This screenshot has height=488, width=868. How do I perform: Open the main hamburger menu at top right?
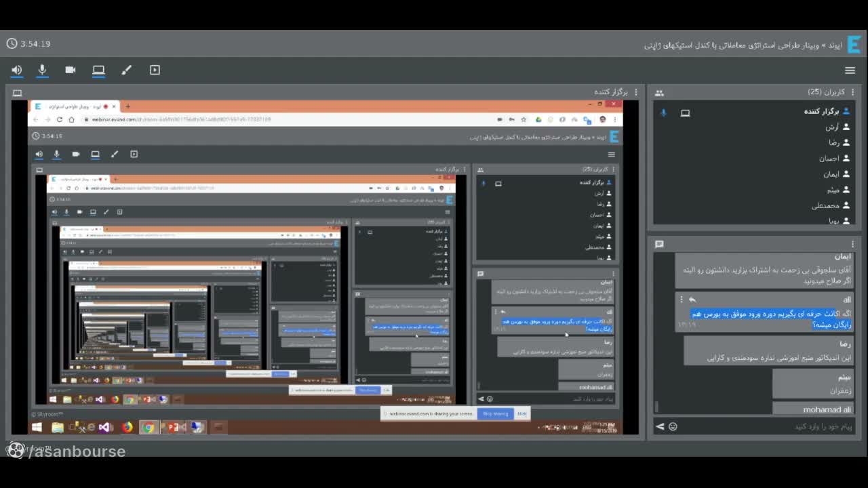[850, 70]
